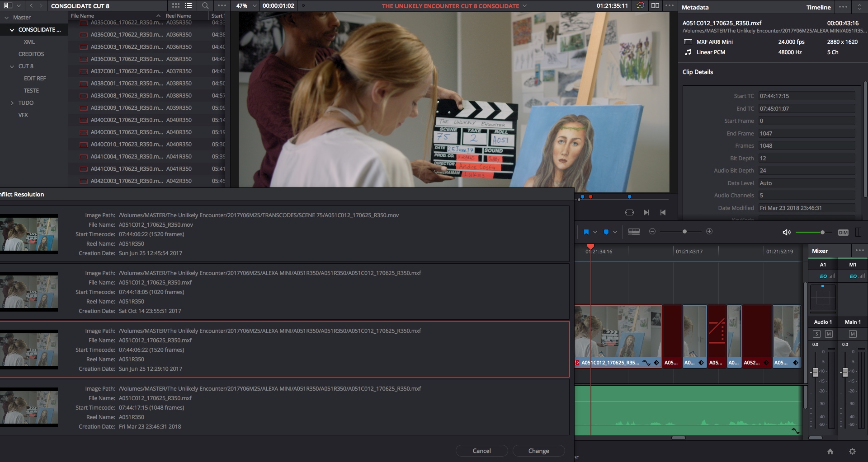Zoom in the timeline with plus button
The image size is (868, 462).
pyautogui.click(x=709, y=231)
